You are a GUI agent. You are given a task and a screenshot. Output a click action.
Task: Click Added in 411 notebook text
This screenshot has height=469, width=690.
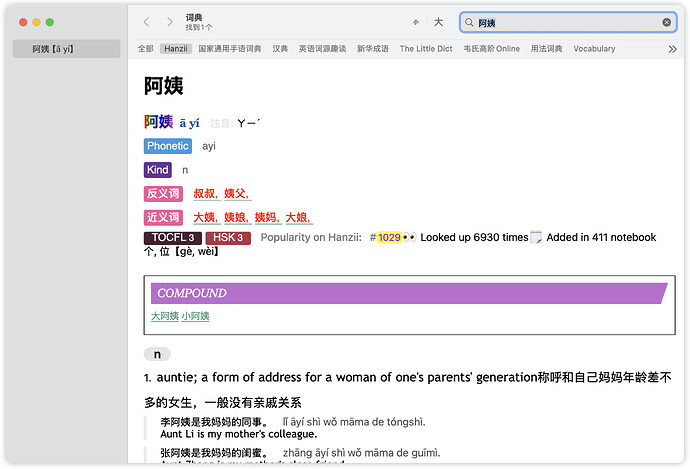[x=601, y=238]
